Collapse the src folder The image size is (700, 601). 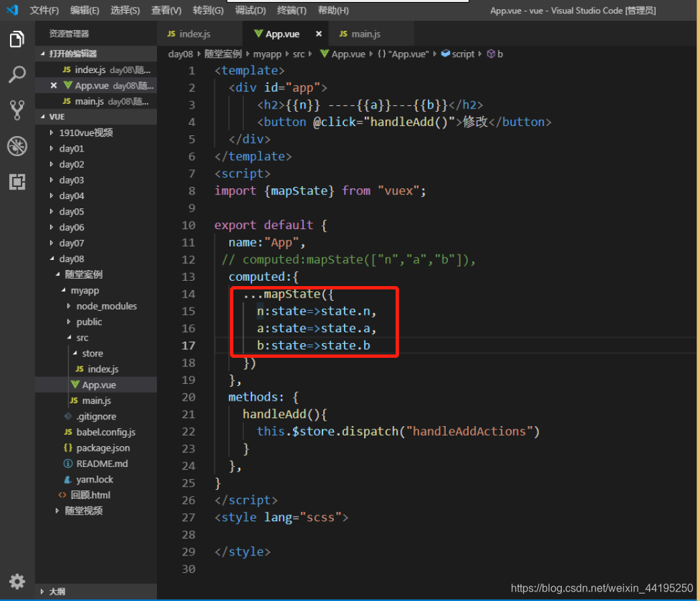pyautogui.click(x=96, y=338)
